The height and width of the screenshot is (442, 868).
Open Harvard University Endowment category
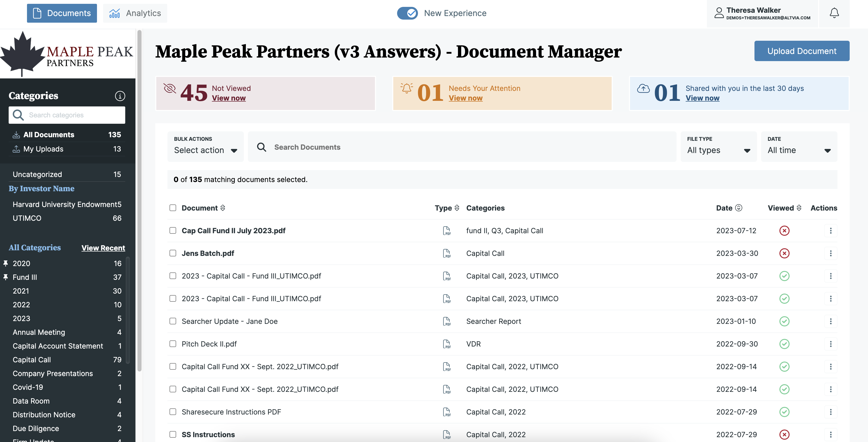click(x=67, y=204)
